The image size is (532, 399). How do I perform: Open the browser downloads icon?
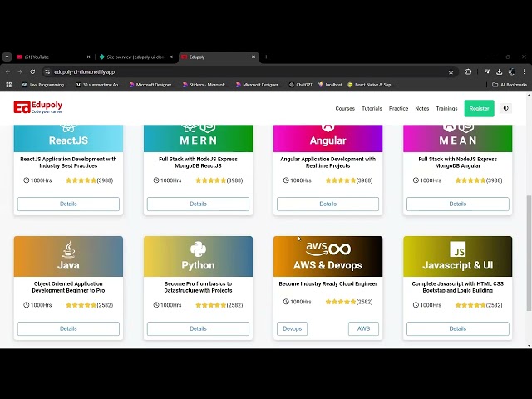(499, 72)
